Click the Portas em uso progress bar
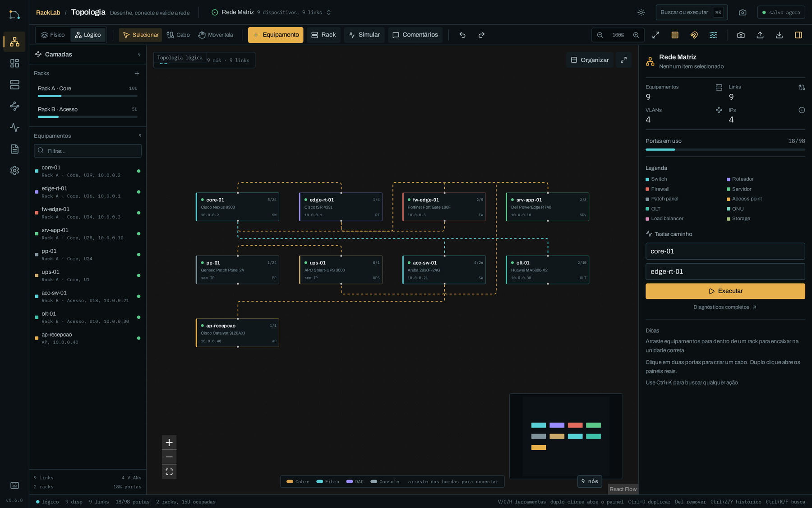The width and height of the screenshot is (812, 508). [x=725, y=149]
